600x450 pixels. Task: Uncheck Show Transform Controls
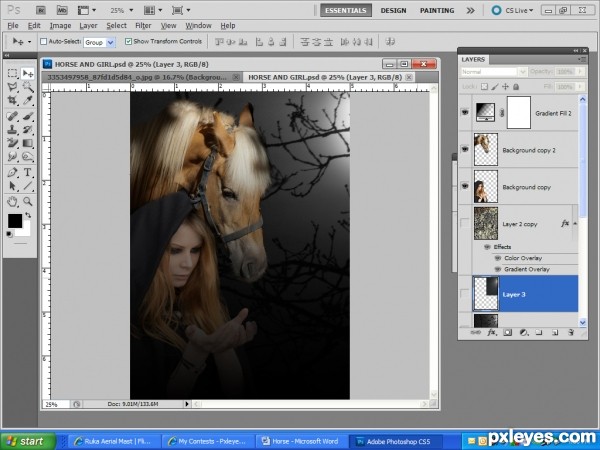129,41
